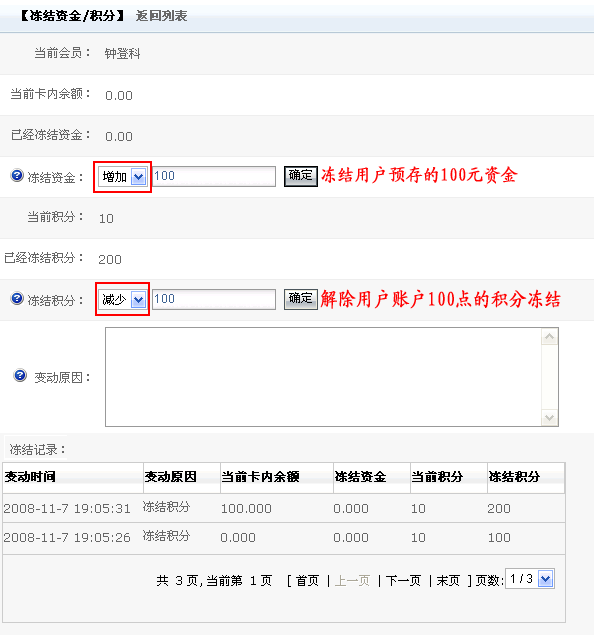Click the reason textarea scroll down arrow
Screen dimensions: 594x635
(549, 418)
